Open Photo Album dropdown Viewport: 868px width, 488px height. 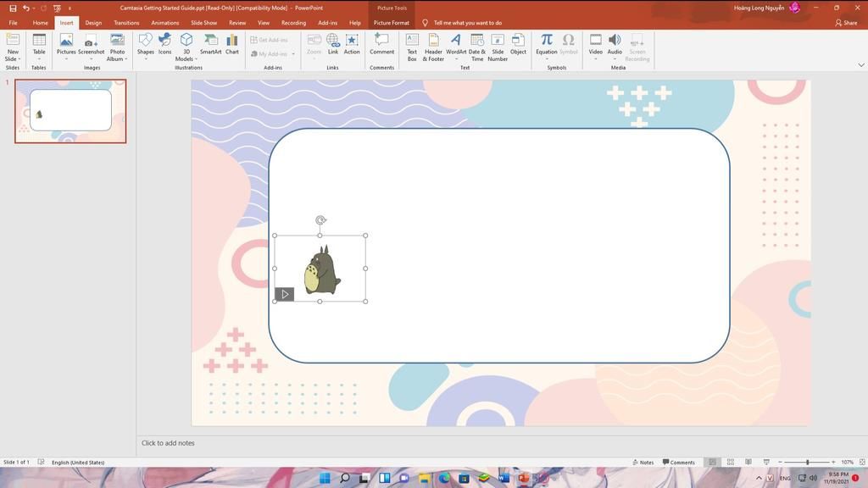(117, 47)
